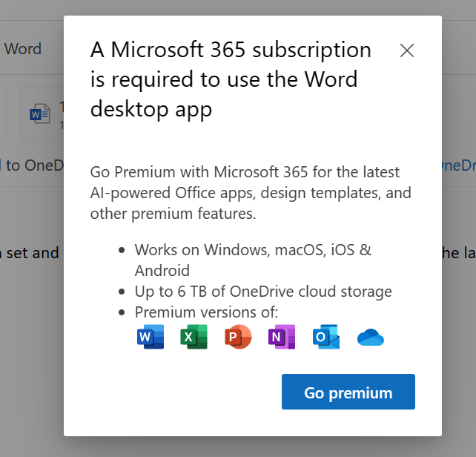Image resolution: width=476 pixels, height=457 pixels.
Task: Close the subscription dialog with the X
Action: pos(407,50)
